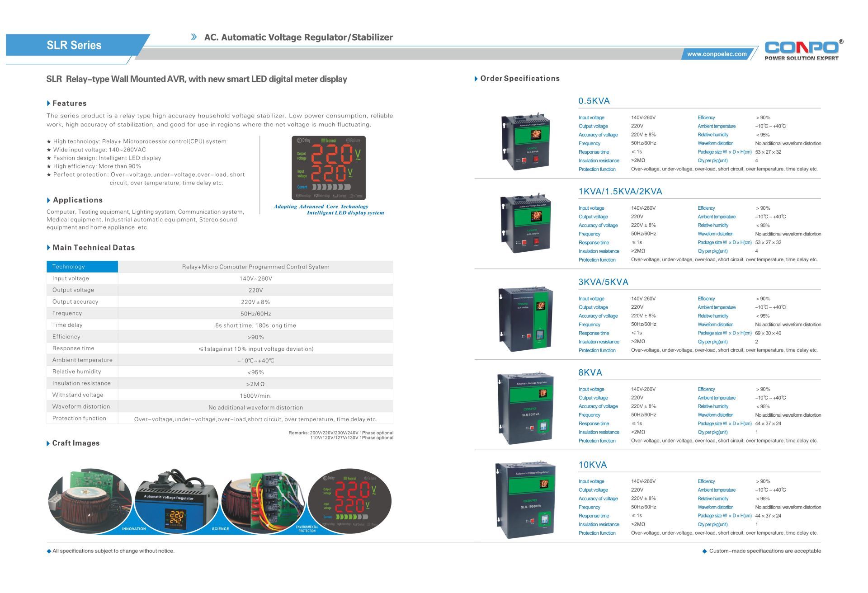Click the 10KVA stabilizer product image
This screenshot has width=868, height=593.
(525, 499)
